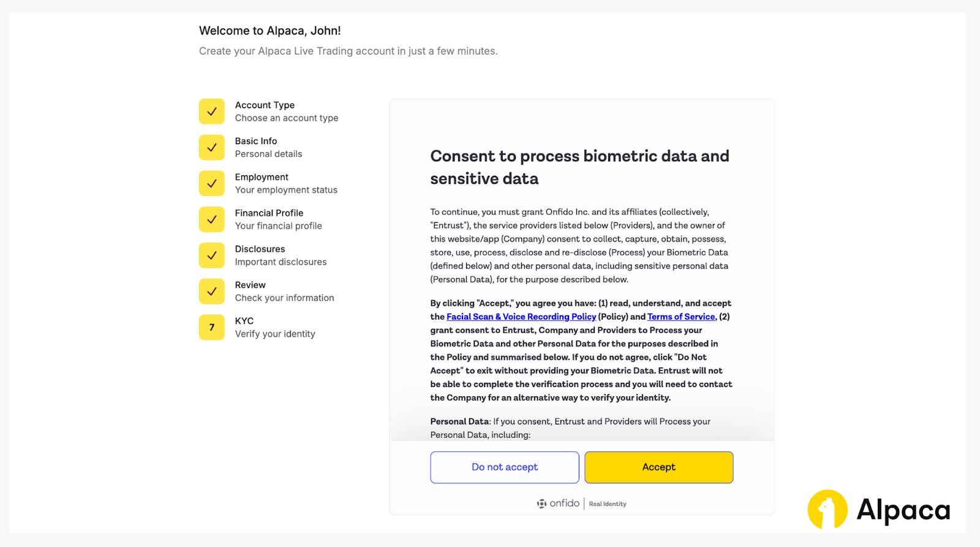Click the Account Type checkmark icon
This screenshot has height=547, width=980.
pyautogui.click(x=212, y=111)
